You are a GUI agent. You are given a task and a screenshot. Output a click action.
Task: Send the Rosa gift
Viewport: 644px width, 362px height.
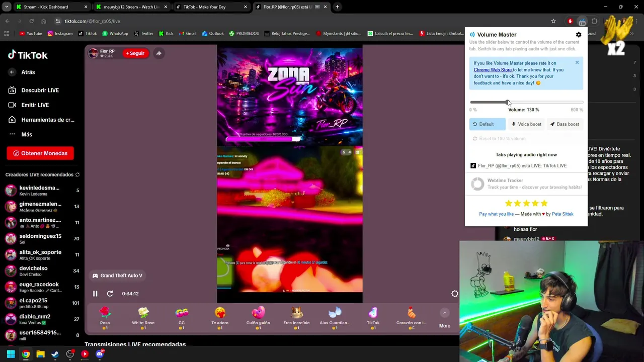coord(105,319)
